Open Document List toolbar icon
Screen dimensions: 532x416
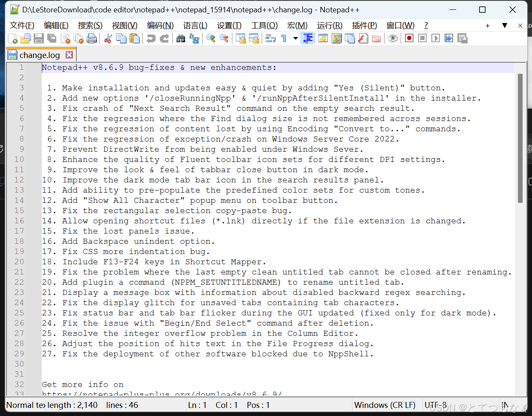tap(350, 39)
